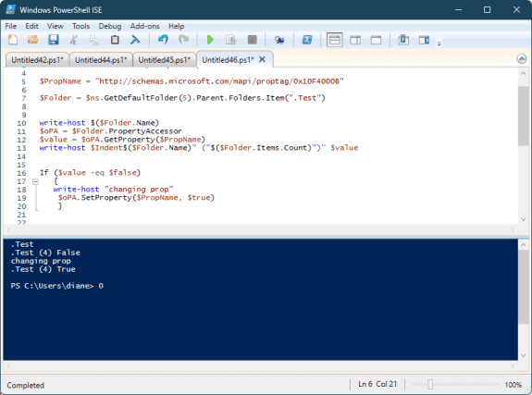Cut selection with the scissors icon

click(x=74, y=40)
